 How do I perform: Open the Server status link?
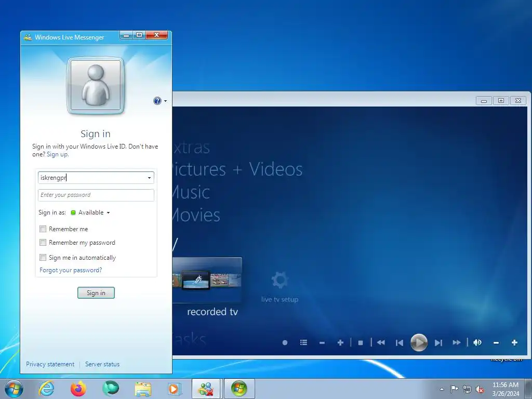(102, 364)
